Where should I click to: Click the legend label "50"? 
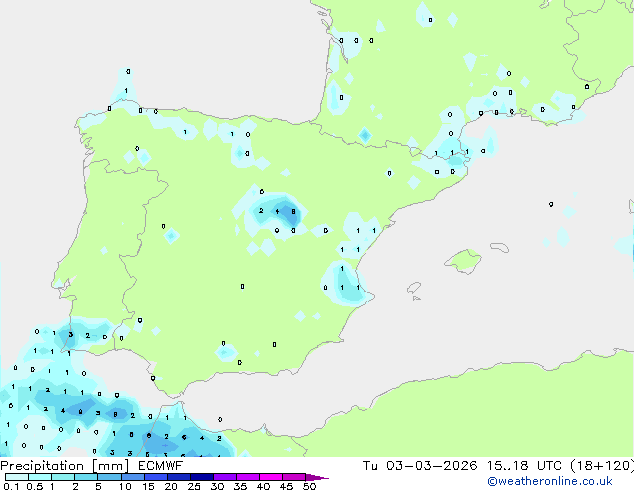(309, 486)
